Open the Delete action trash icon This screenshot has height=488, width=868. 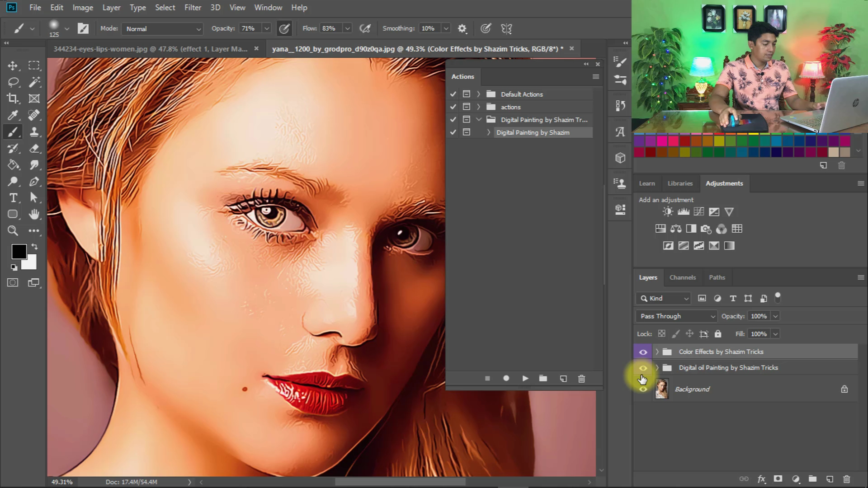point(581,379)
